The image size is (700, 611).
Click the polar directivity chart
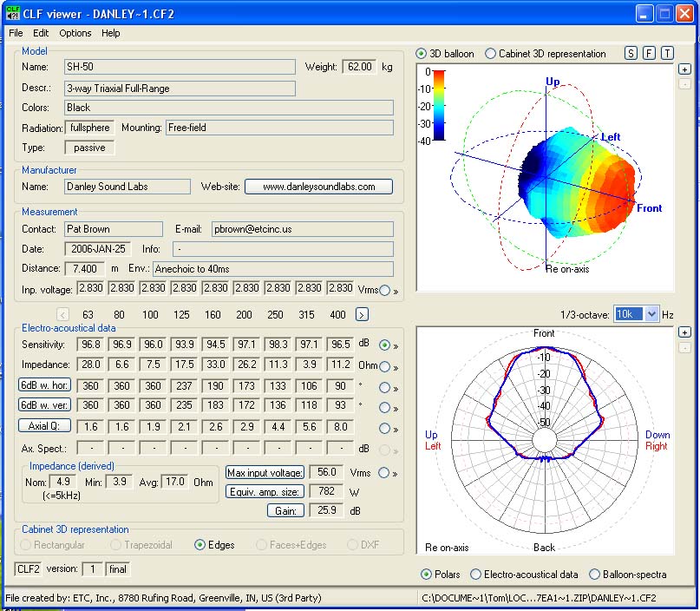pyautogui.click(x=545, y=440)
